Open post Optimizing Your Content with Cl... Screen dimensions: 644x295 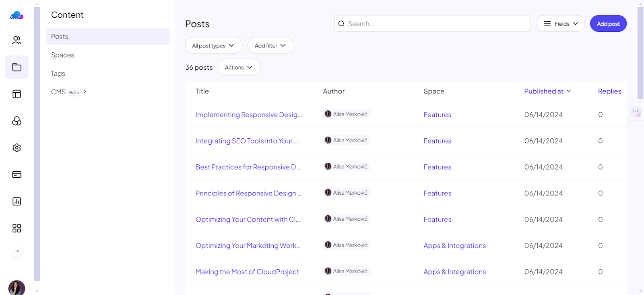click(248, 219)
